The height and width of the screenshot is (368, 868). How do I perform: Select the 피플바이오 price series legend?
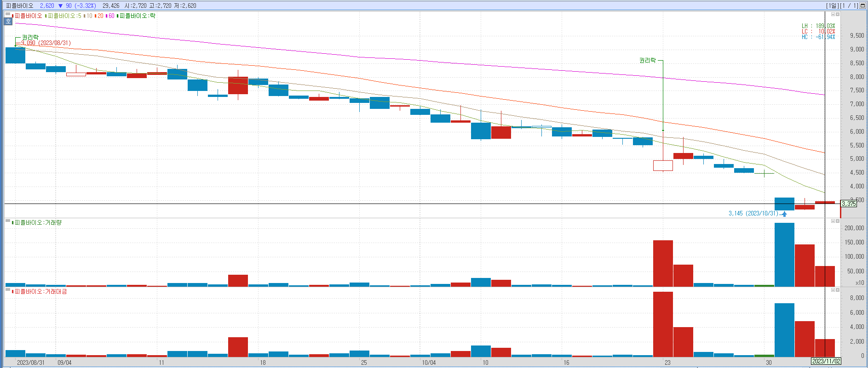click(28, 16)
